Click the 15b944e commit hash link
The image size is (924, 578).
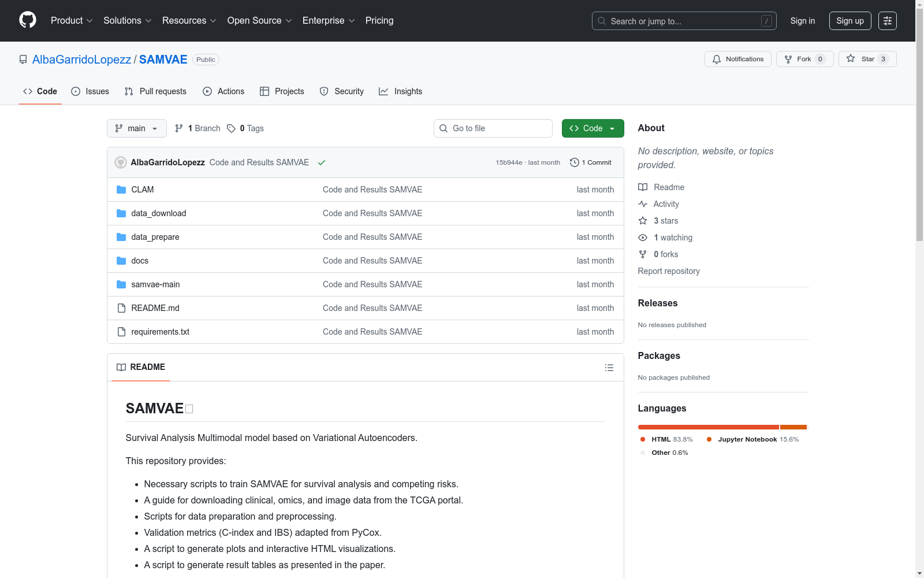pyautogui.click(x=509, y=162)
